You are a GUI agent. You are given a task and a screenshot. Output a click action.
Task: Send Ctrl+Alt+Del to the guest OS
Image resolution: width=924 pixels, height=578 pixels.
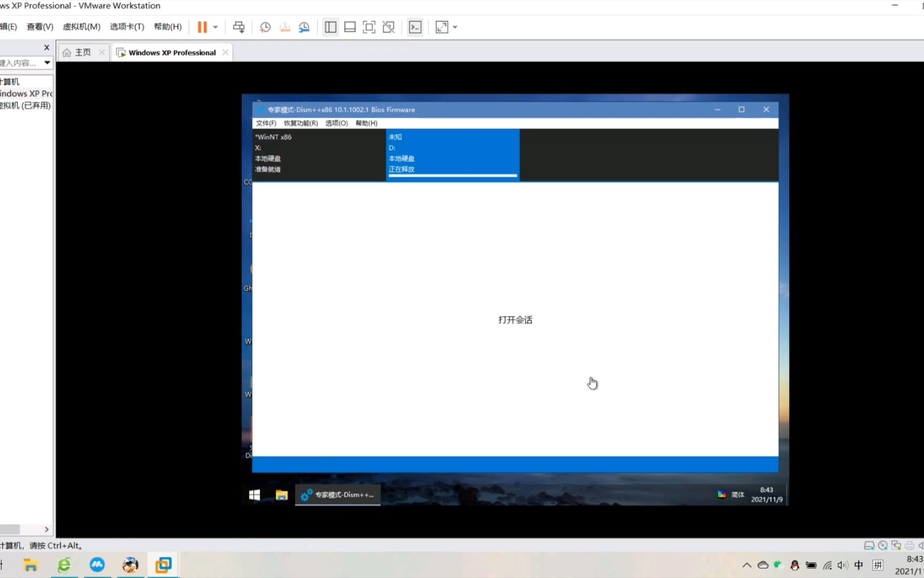coord(238,27)
